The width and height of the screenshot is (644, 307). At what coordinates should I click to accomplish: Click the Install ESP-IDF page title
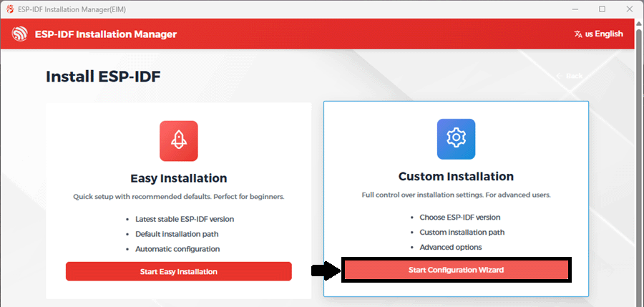tap(103, 77)
